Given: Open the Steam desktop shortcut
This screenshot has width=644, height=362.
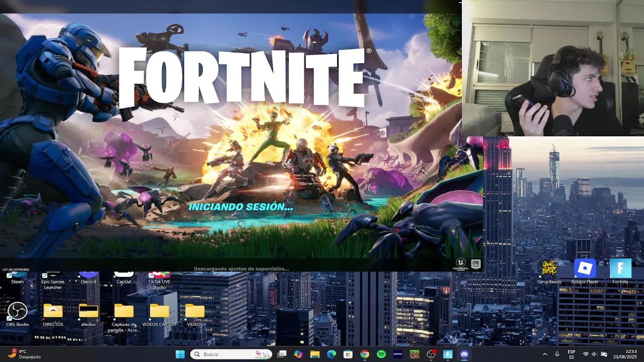Looking at the screenshot, I should (17, 279).
